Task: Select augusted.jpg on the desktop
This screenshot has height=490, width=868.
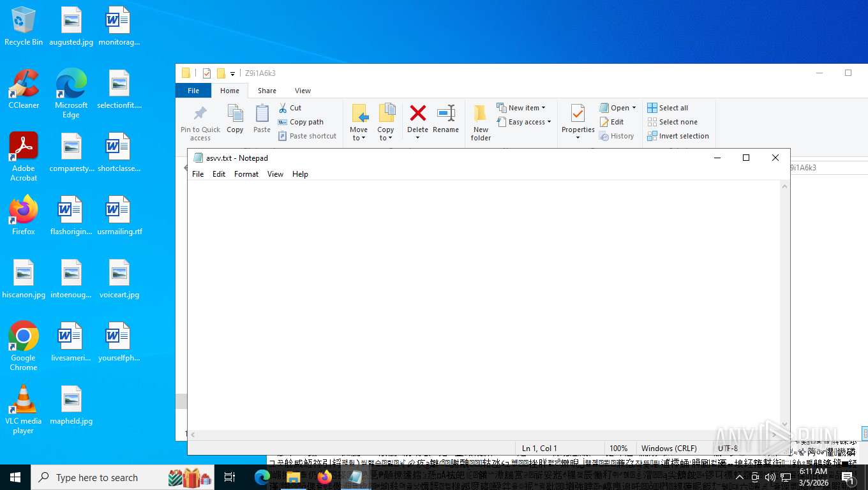Action: click(71, 26)
